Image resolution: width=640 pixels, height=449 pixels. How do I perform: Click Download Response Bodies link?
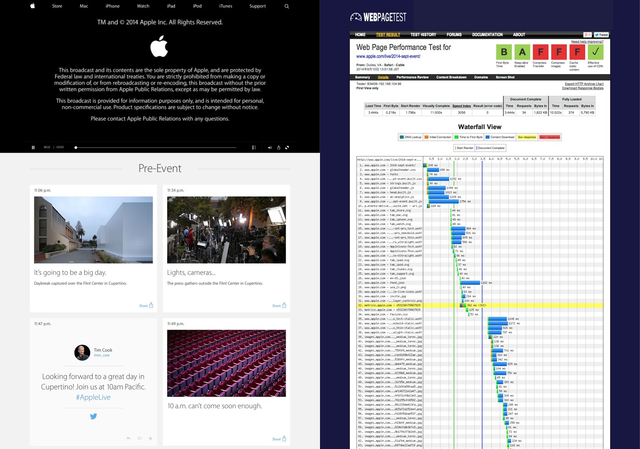pos(583,88)
